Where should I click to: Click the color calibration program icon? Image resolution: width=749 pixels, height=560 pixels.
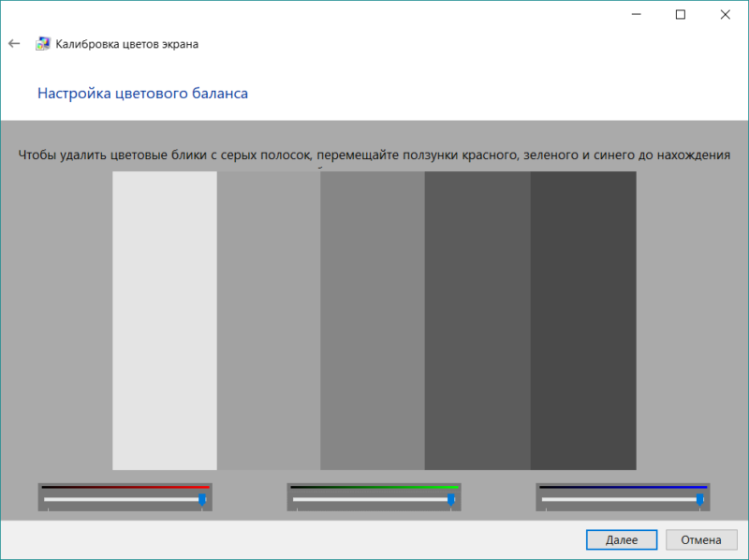coord(42,42)
